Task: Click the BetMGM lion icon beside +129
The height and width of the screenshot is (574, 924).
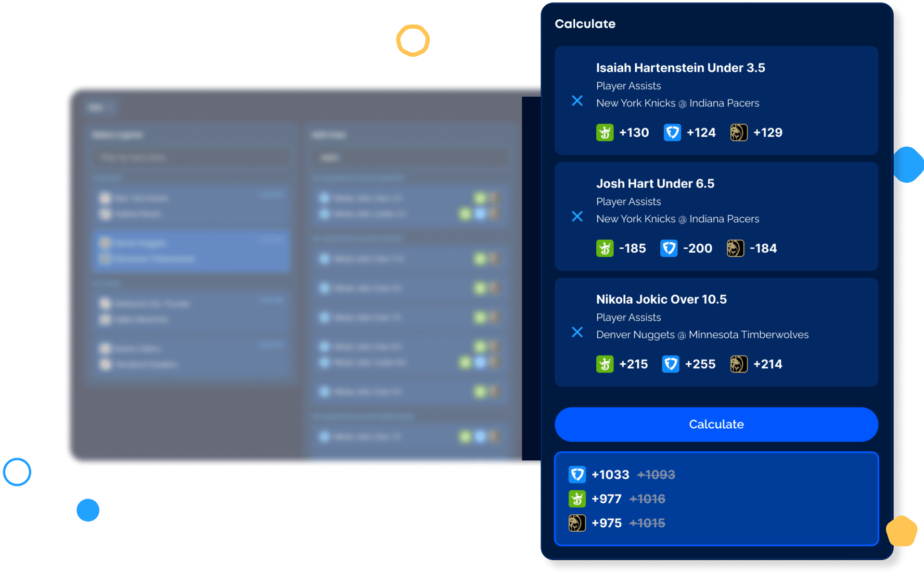Action: [x=738, y=132]
